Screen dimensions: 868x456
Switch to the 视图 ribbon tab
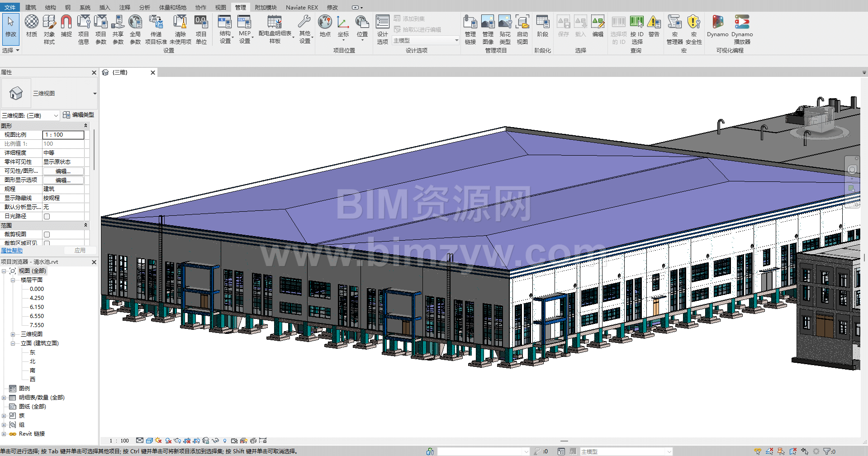(x=221, y=7)
